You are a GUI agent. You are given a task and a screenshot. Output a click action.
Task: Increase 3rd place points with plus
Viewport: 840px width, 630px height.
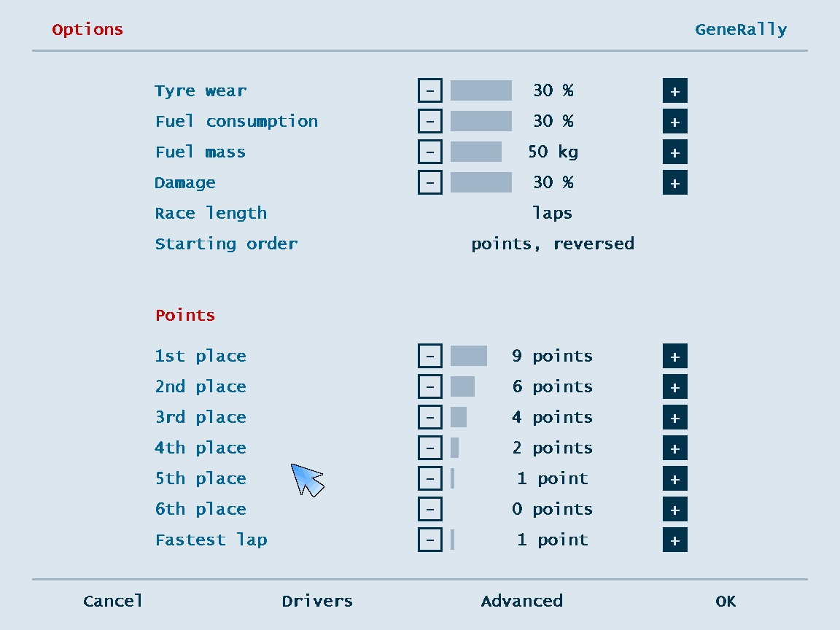click(x=674, y=417)
